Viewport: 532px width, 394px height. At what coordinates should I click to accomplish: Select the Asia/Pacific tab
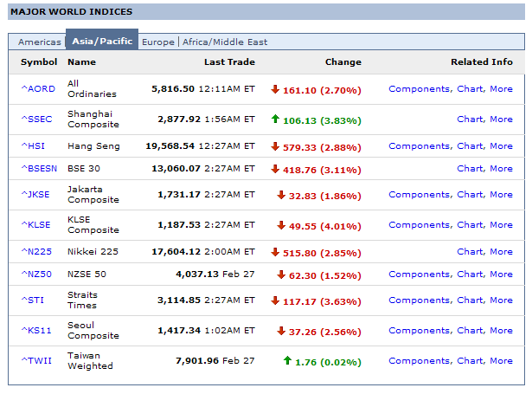[x=101, y=42]
